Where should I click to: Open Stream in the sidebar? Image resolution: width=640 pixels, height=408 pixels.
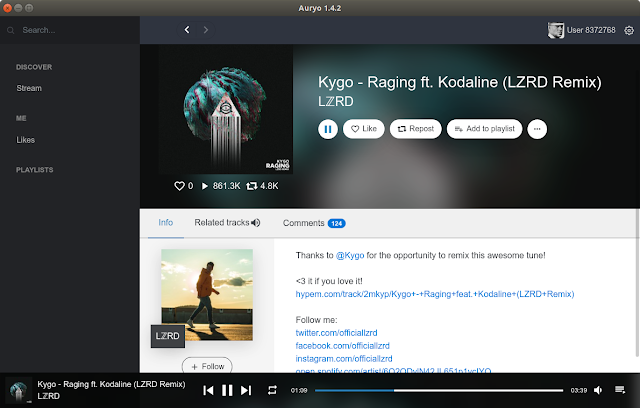[29, 88]
